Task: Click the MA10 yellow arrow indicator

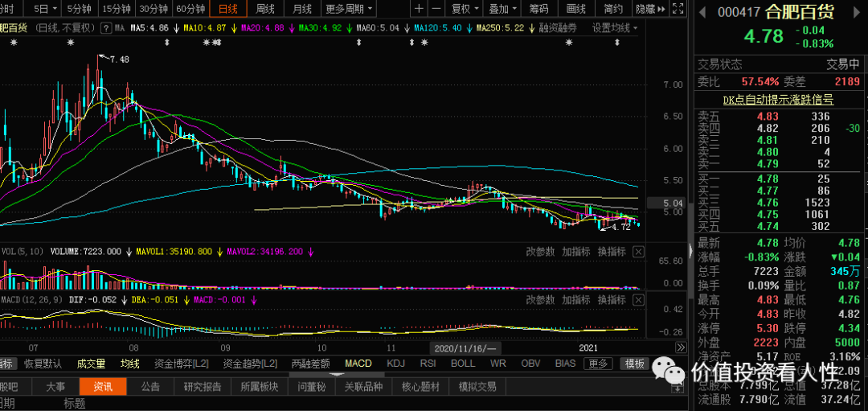Action: (x=233, y=27)
